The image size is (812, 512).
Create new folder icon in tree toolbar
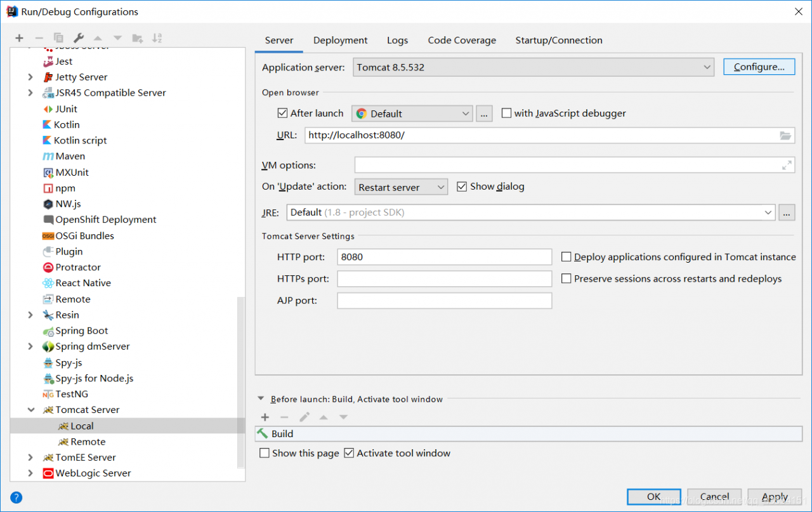coord(137,38)
